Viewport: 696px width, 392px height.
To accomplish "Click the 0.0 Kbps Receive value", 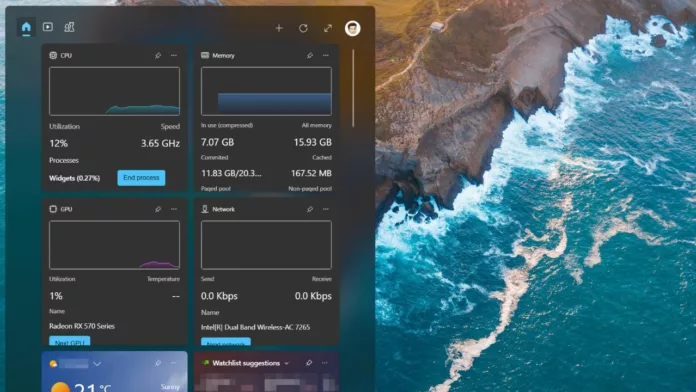I will pos(313,296).
